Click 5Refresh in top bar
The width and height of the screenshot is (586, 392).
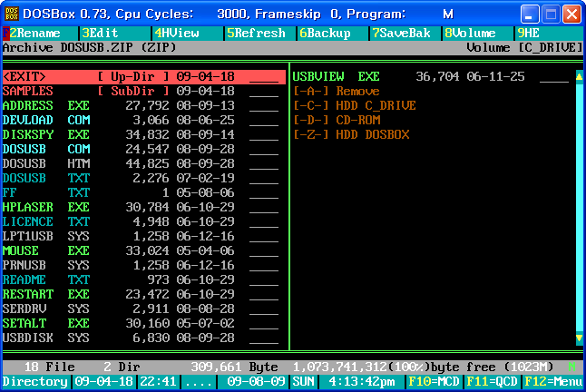pyautogui.click(x=256, y=34)
